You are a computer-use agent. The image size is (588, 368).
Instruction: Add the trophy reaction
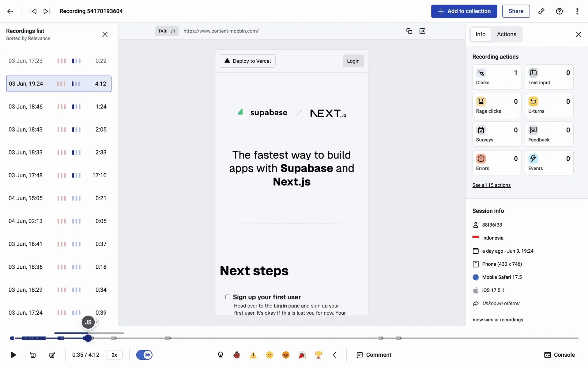pos(318,355)
